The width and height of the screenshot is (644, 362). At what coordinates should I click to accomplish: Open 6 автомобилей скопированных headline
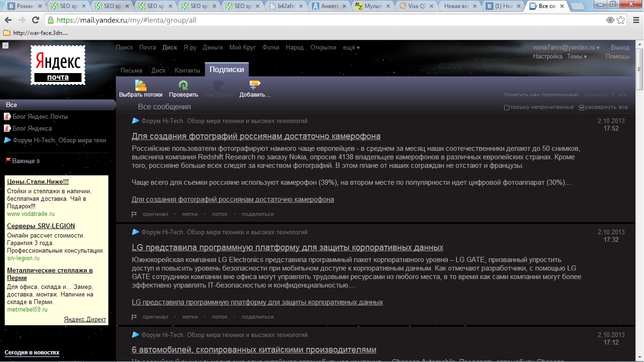pyautogui.click(x=254, y=350)
